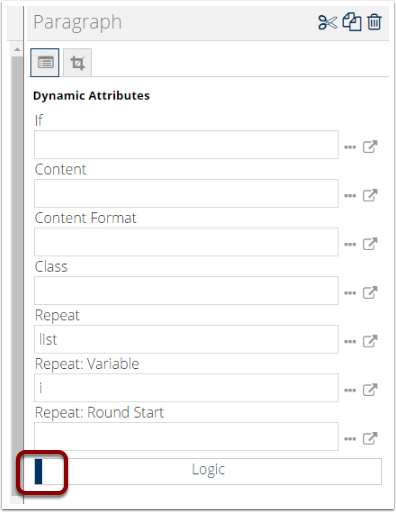
Task: Click the panel scrollbar up arrow
Action: click(17, 50)
